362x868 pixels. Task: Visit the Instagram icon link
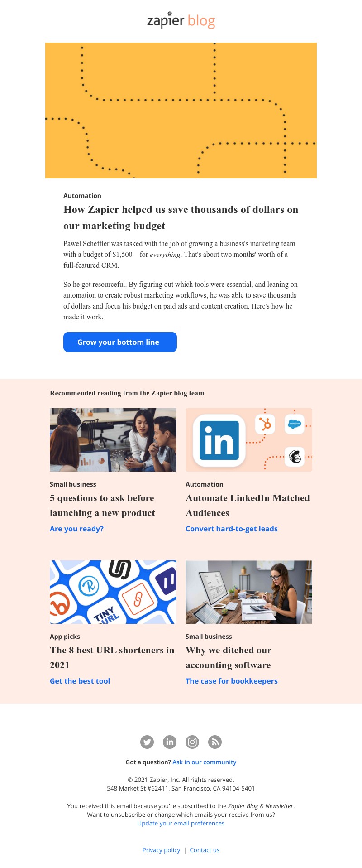coord(192,742)
